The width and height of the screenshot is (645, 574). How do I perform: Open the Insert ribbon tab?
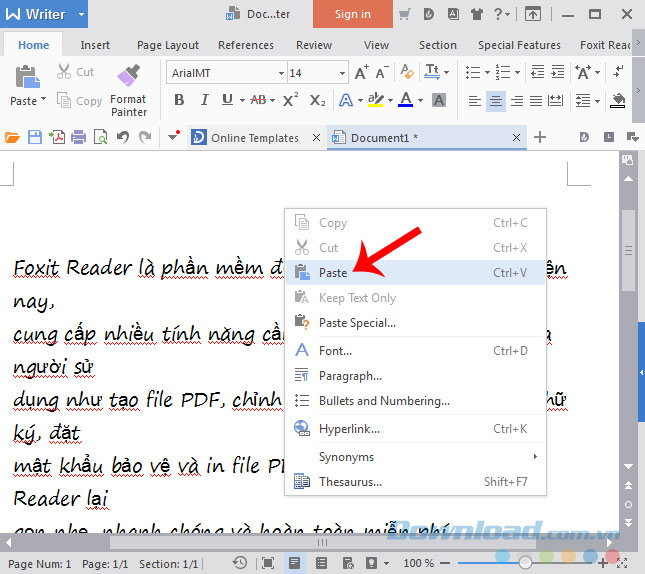pyautogui.click(x=95, y=45)
